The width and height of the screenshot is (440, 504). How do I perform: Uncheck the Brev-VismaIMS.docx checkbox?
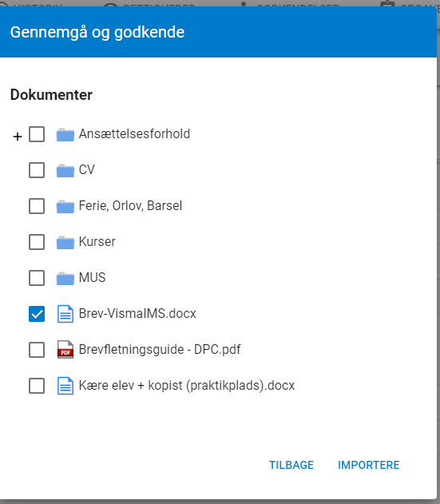click(x=37, y=314)
